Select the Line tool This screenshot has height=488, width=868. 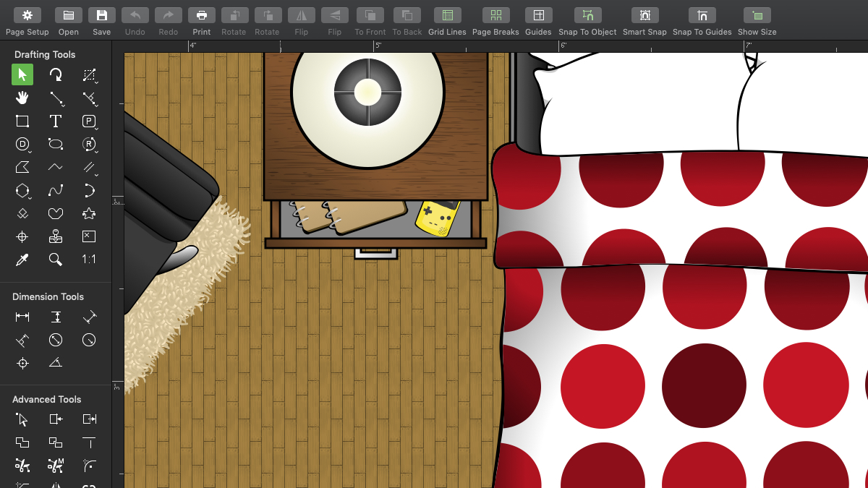click(56, 98)
